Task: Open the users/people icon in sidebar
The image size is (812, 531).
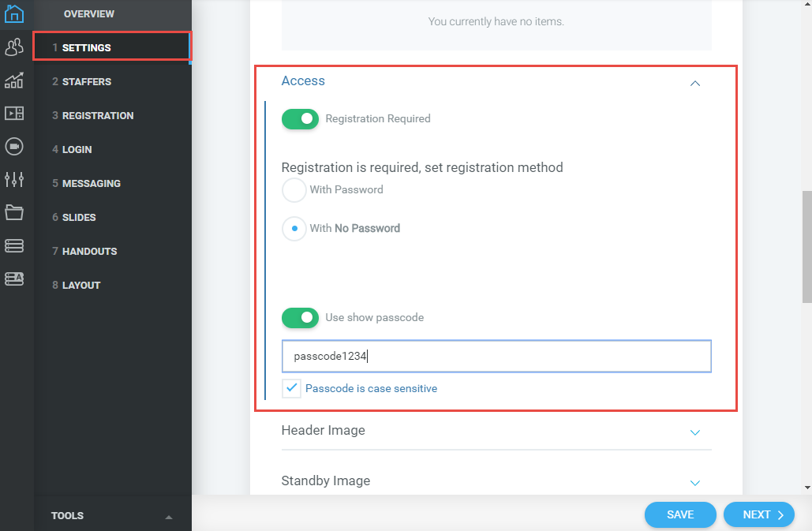Action: (14, 47)
